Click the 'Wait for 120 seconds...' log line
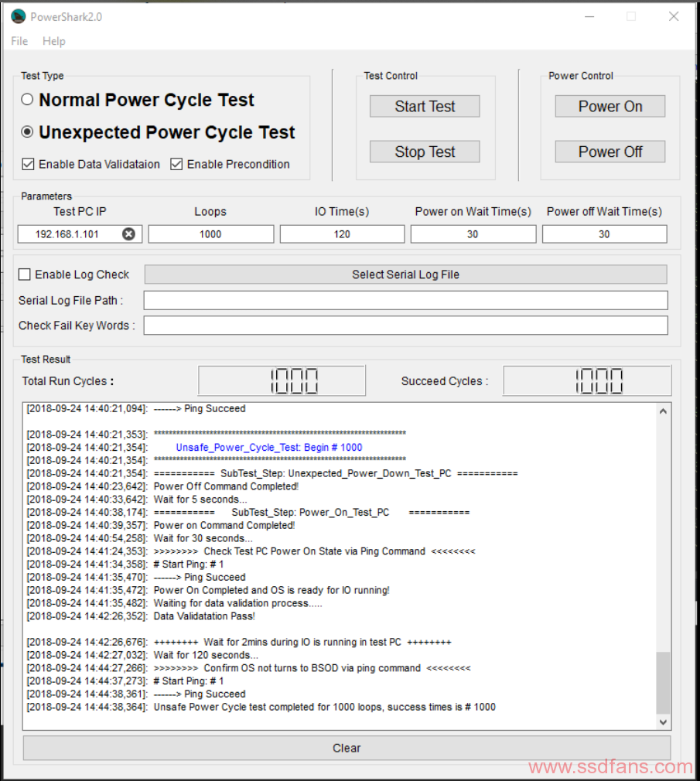 206,655
